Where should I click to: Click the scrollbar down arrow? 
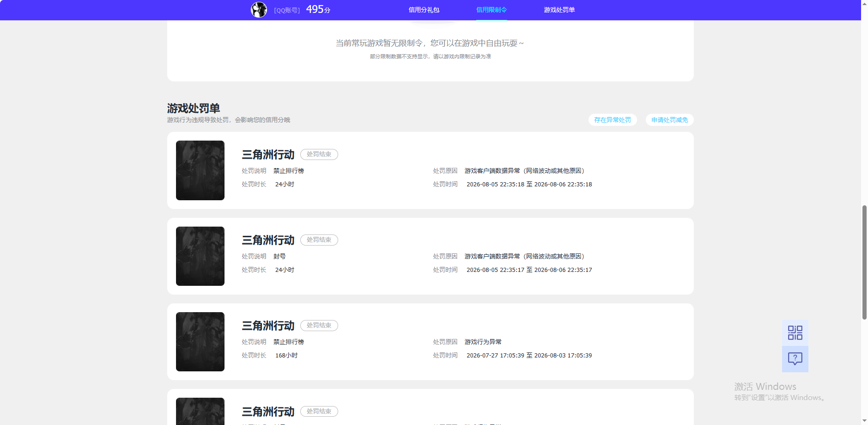click(864, 421)
